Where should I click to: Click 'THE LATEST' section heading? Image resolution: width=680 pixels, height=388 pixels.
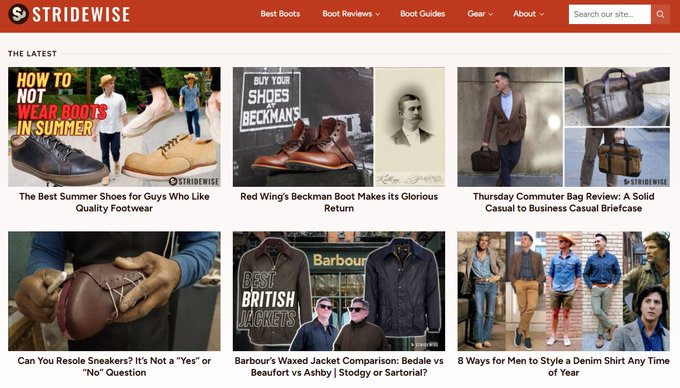pyautogui.click(x=32, y=54)
